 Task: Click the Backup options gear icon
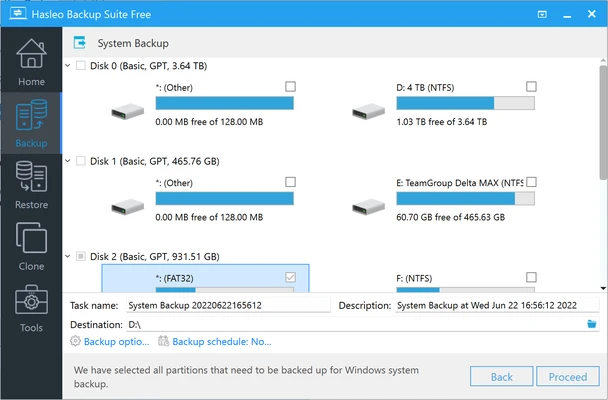(75, 341)
